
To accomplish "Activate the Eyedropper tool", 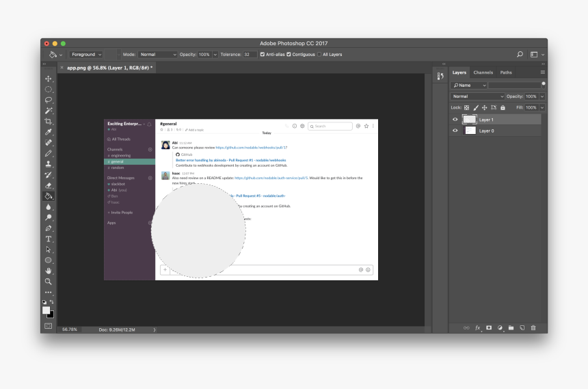I will (49, 132).
